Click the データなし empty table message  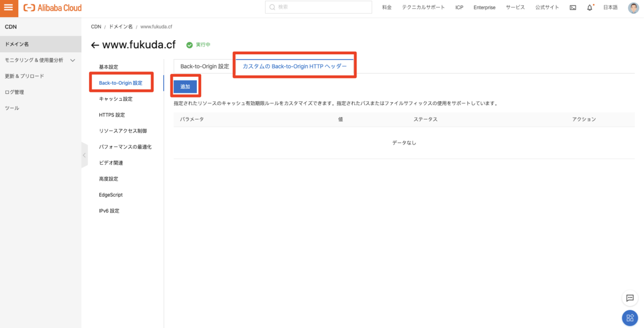(x=404, y=143)
